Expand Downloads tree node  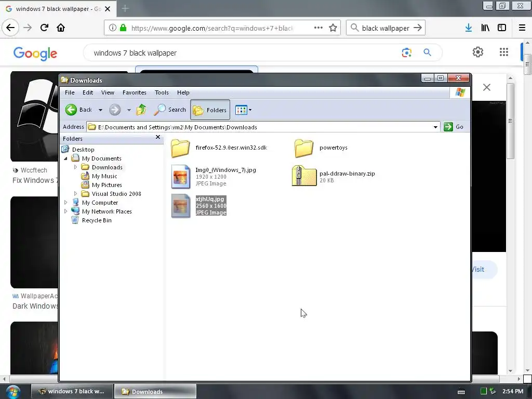pyautogui.click(x=76, y=167)
